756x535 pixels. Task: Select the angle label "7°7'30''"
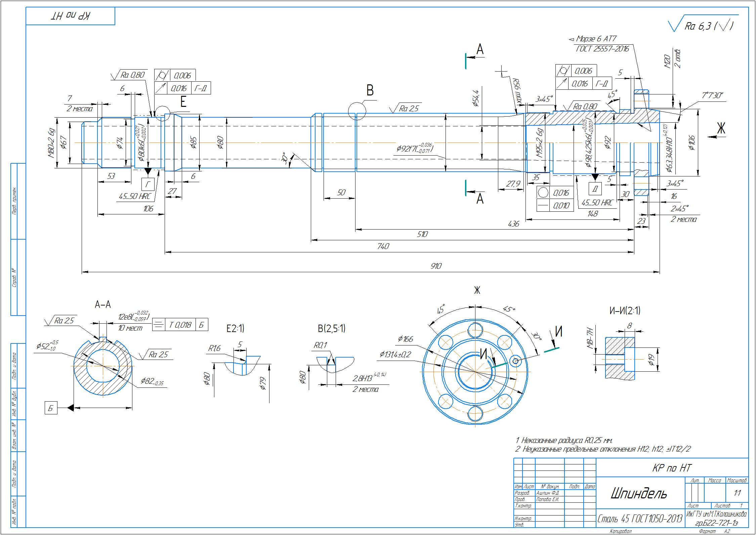point(712,95)
